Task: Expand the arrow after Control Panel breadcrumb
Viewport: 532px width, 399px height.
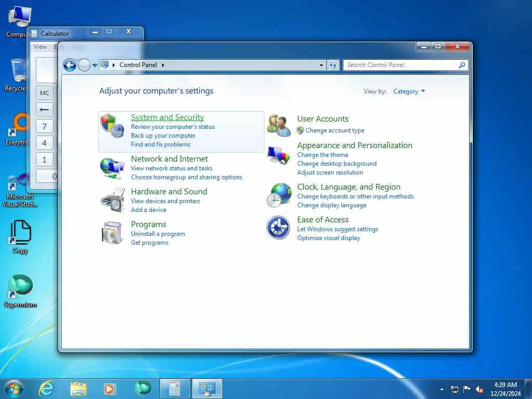Action: click(163, 65)
